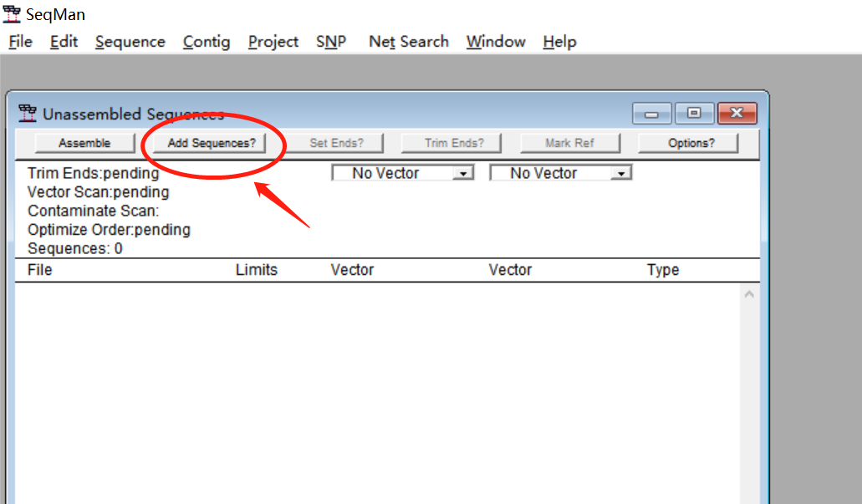Open the Edit menu
The width and height of the screenshot is (862, 504).
coord(64,42)
